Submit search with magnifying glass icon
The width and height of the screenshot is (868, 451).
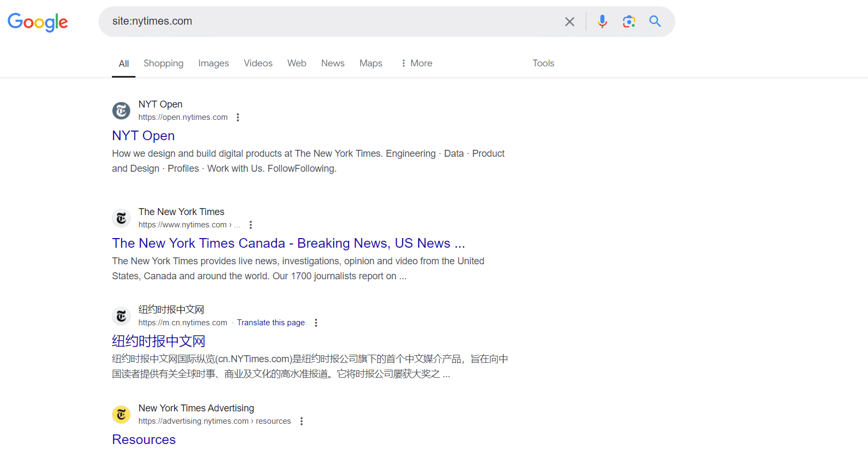(x=655, y=21)
